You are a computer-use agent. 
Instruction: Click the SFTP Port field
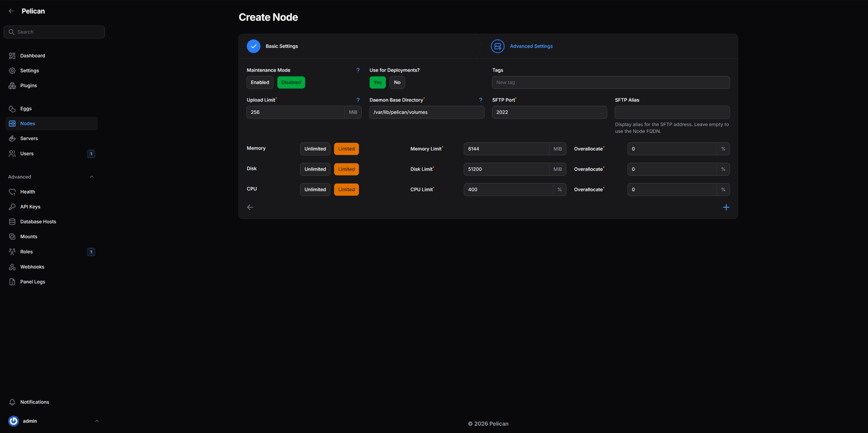pyautogui.click(x=550, y=112)
